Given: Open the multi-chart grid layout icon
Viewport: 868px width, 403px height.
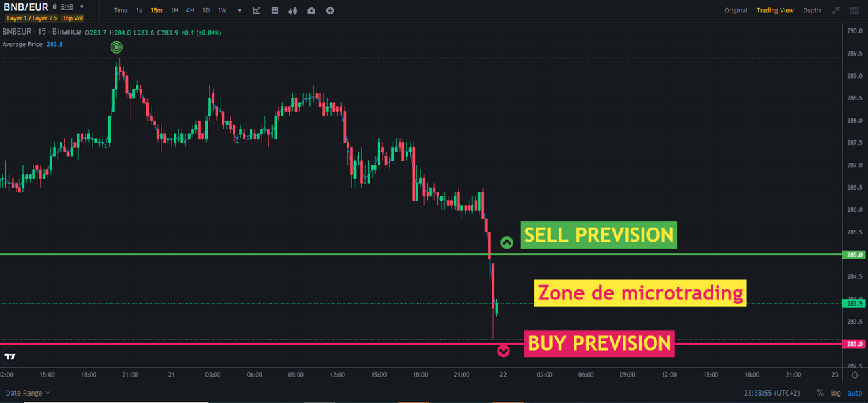Looking at the screenshot, I should click(x=854, y=10).
